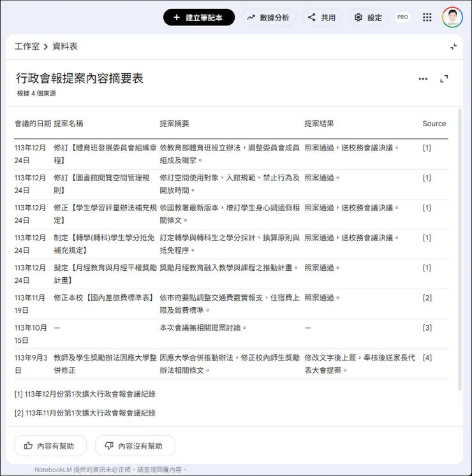Open source [1] on 圖書館閱覽空間 row
Screen dimensions: 472x476
pos(427,178)
